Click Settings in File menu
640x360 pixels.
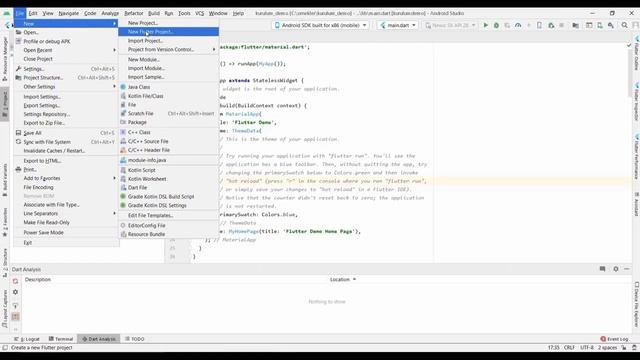[x=66, y=69]
